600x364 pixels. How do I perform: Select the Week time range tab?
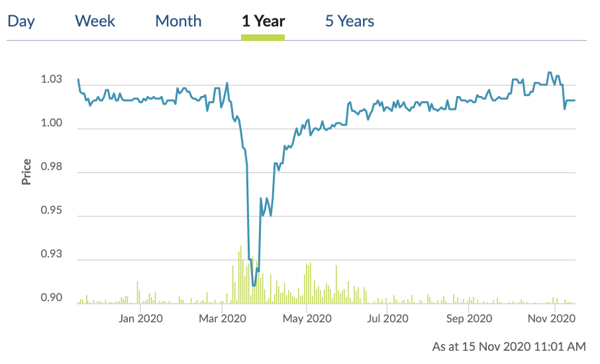(x=95, y=21)
